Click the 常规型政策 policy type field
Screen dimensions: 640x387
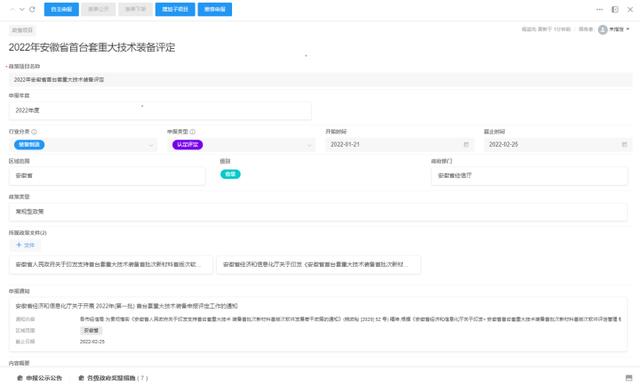(318, 211)
